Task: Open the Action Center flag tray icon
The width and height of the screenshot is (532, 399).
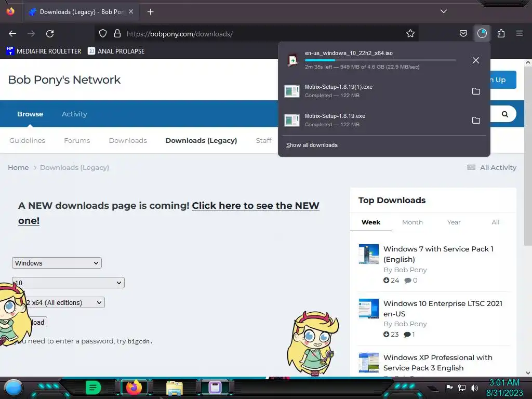Action: tap(449, 388)
